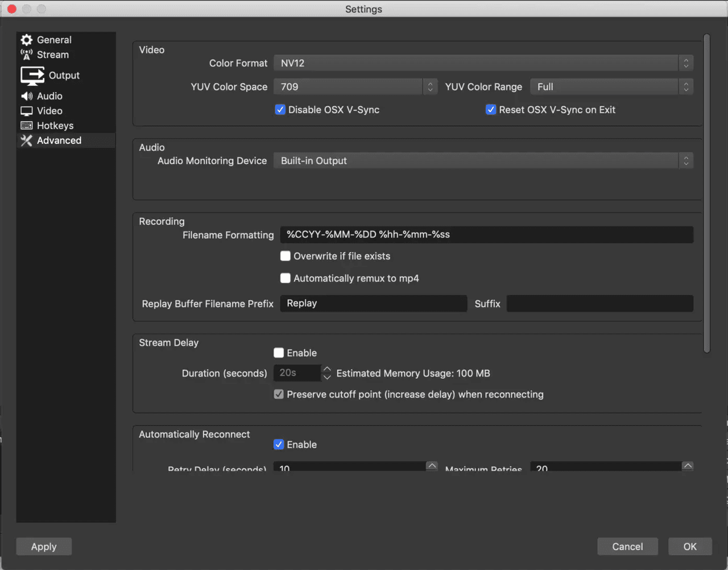Click the Audio speaker icon in sidebar

[26, 96]
